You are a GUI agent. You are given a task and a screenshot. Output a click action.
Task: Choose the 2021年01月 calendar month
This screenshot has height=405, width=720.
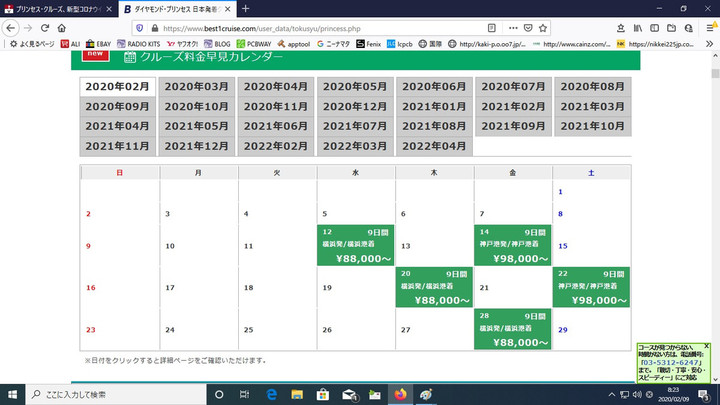pos(434,107)
